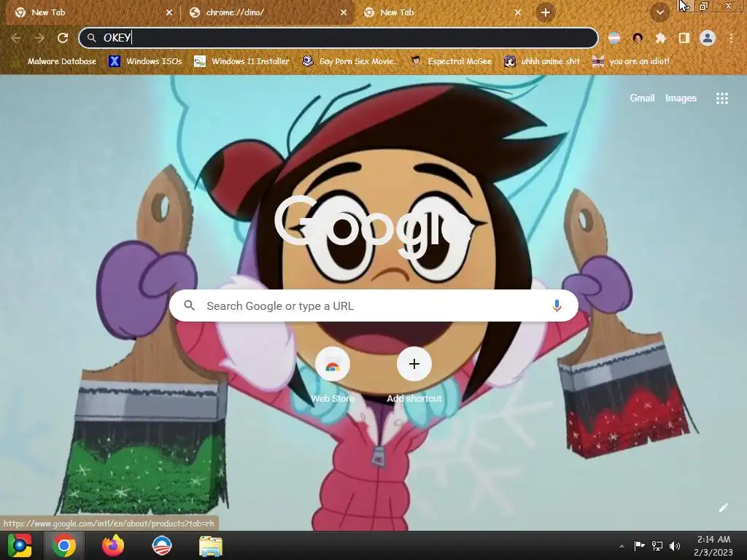This screenshot has height=560, width=747.
Task: Launch Firefox from the taskbar
Action: (x=113, y=545)
